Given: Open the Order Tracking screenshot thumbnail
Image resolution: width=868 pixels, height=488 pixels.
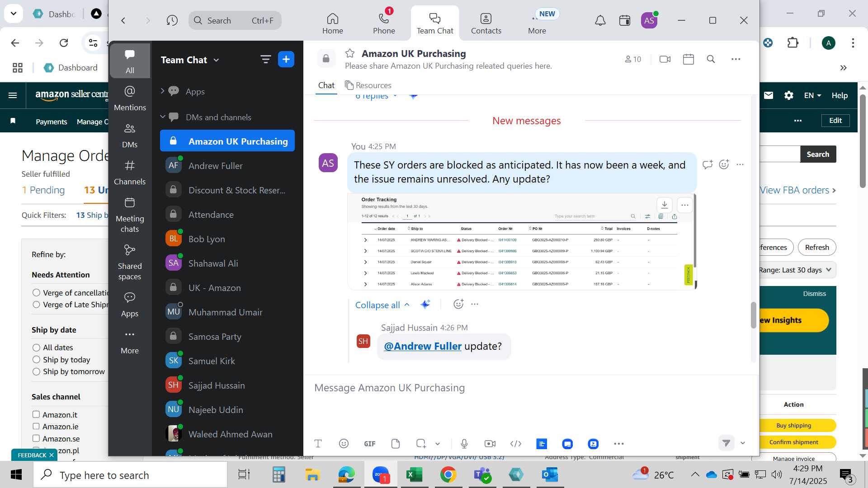Looking at the screenshot, I should 521,241.
